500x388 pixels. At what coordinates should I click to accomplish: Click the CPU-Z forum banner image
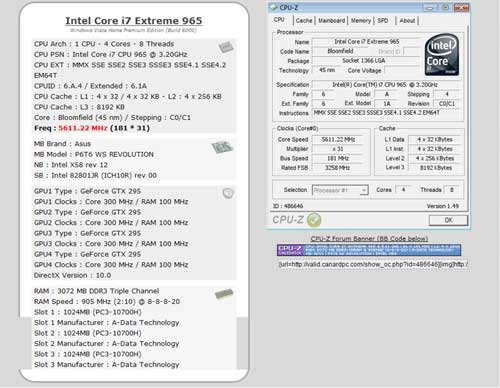point(369,250)
